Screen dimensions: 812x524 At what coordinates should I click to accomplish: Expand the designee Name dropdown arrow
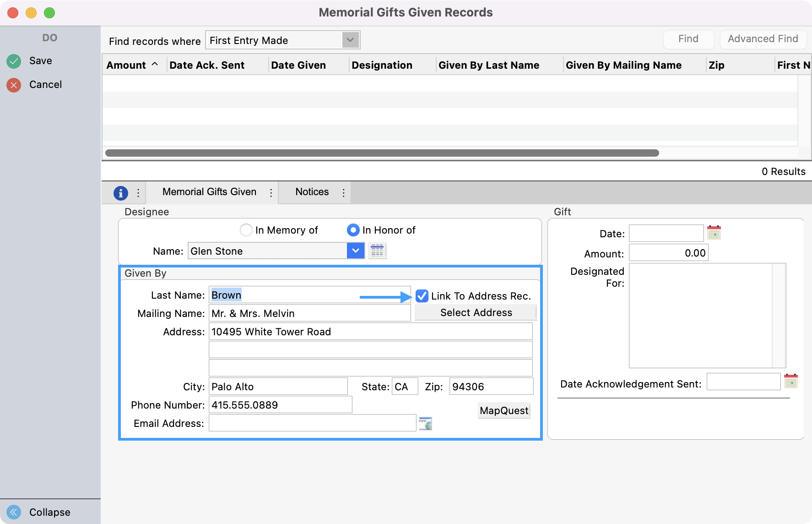click(356, 251)
